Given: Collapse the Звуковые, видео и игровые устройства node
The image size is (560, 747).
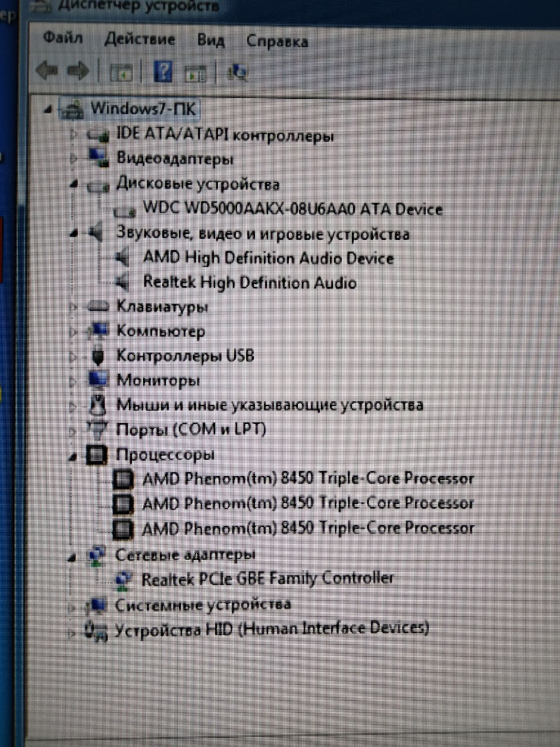Looking at the screenshot, I should [74, 233].
